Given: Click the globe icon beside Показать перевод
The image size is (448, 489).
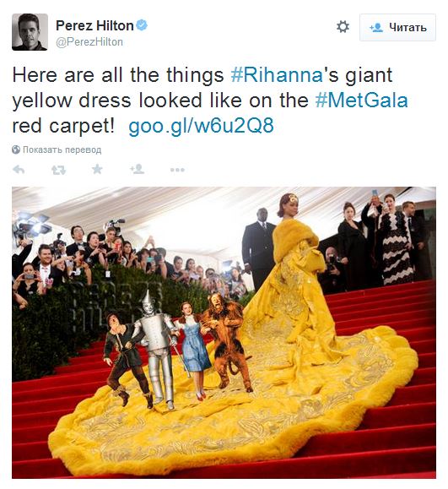Looking at the screenshot, I should point(16,149).
